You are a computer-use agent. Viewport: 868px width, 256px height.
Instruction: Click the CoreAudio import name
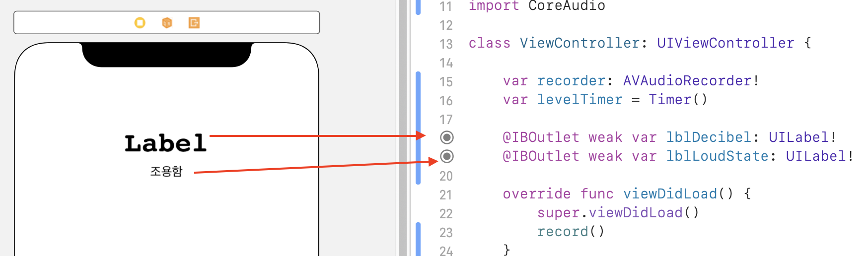[x=567, y=6]
